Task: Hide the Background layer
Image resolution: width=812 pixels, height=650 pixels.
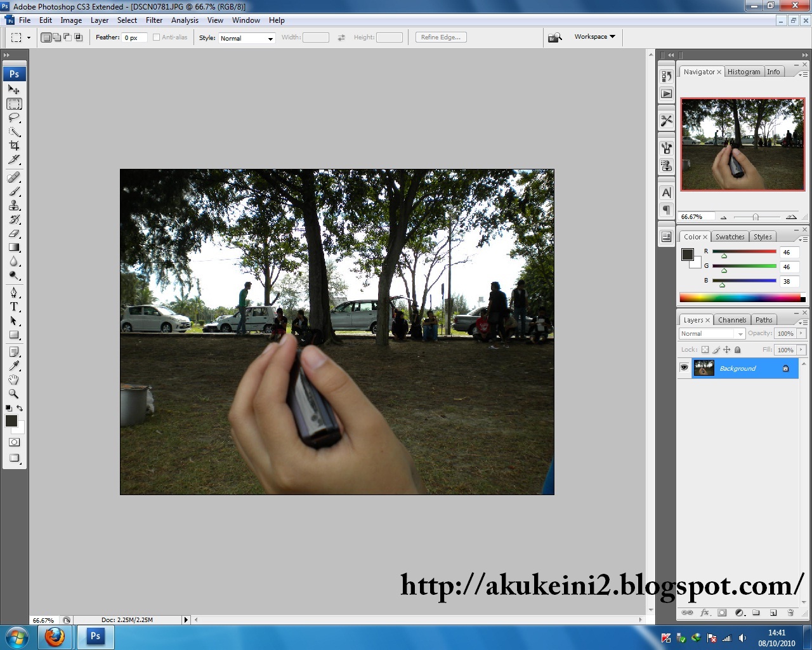Action: pyautogui.click(x=684, y=368)
